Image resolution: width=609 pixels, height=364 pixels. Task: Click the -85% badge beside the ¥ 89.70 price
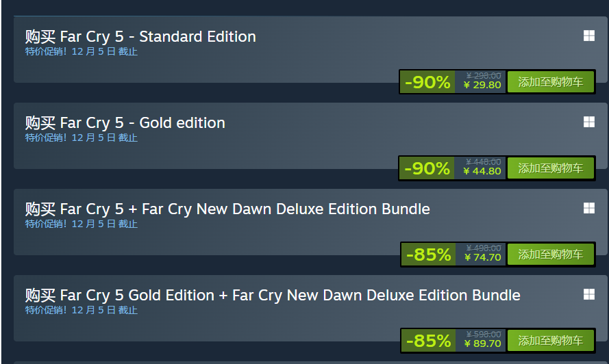[428, 341]
